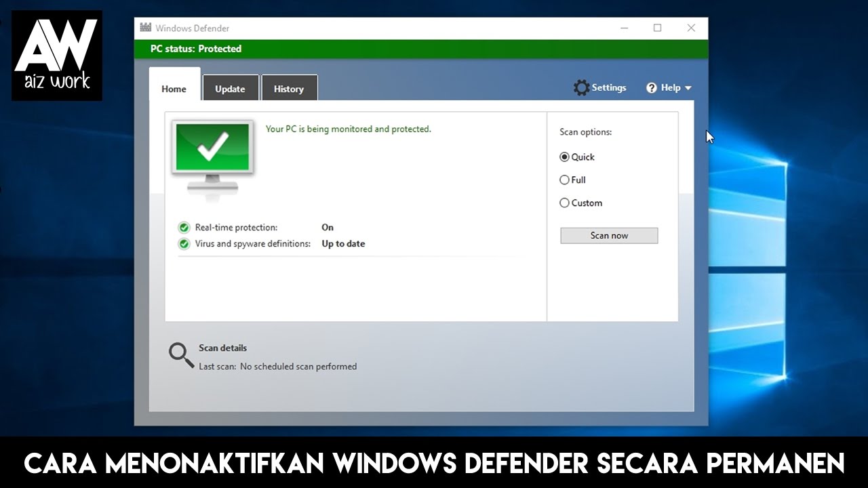Click the 'Virus and spyware definitions:' label
868x488 pixels.
(253, 244)
